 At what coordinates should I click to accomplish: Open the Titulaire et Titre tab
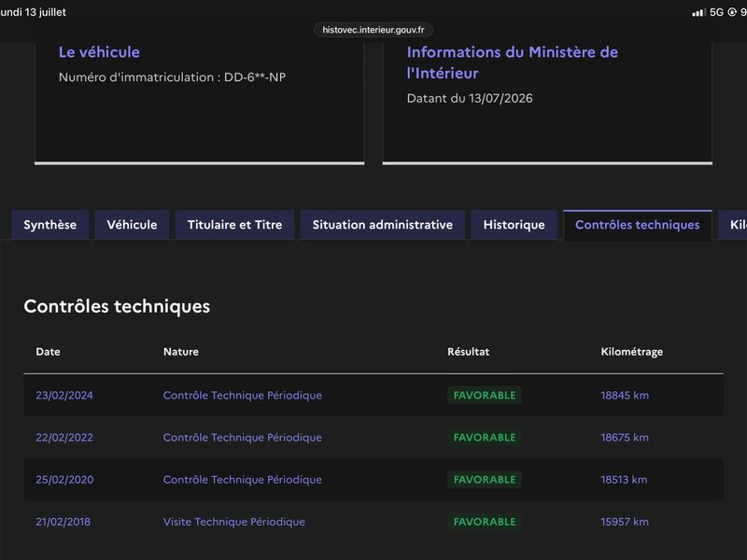pos(235,225)
